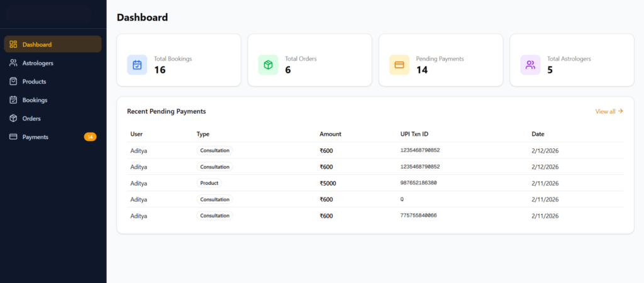Screen dimensions: 644x283
Task: Select Orders in the sidebar
Action: [31, 118]
